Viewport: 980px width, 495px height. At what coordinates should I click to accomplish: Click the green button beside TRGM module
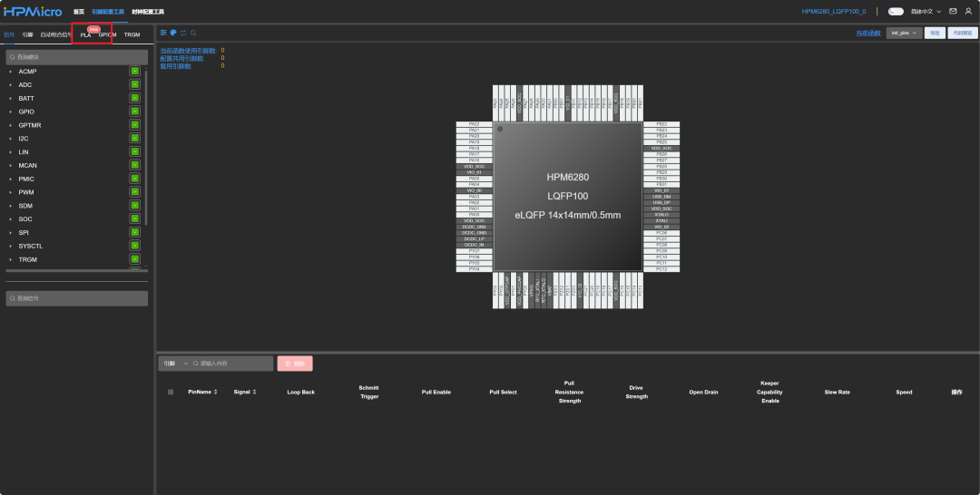point(134,259)
